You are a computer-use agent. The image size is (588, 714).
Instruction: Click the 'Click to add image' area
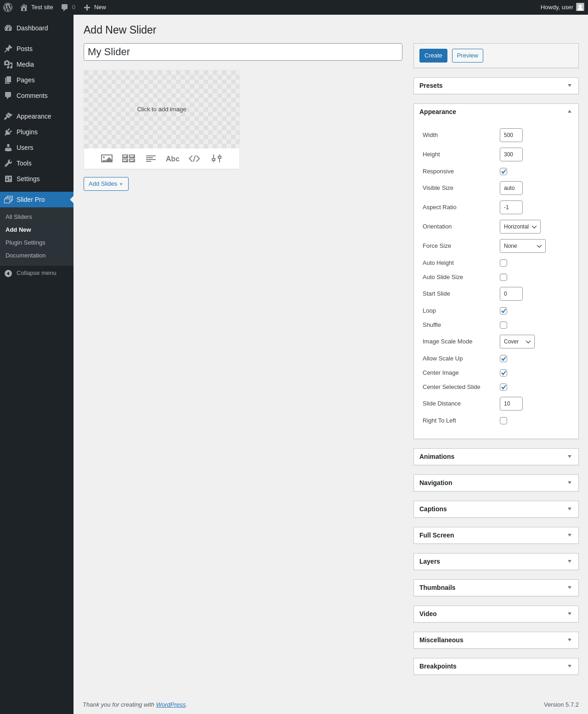(x=162, y=109)
